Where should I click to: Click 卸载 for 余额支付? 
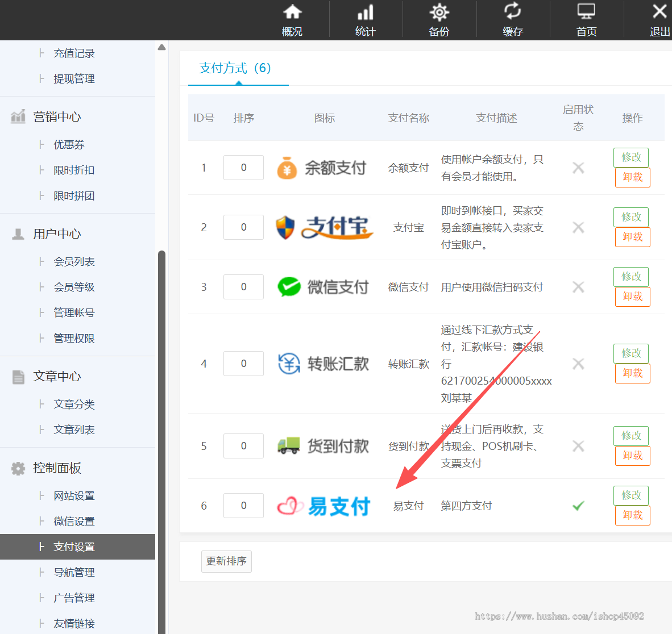pyautogui.click(x=633, y=177)
